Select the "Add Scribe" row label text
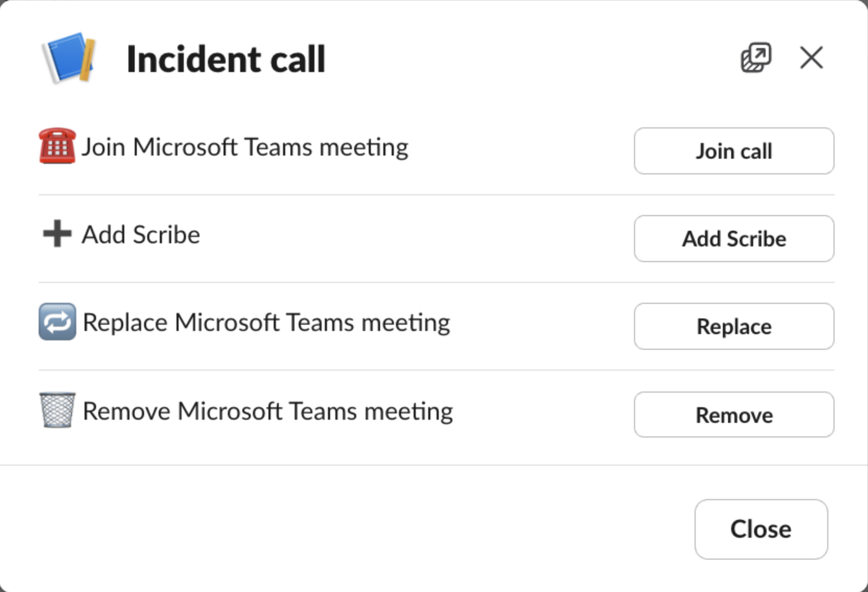Viewport: 868px width, 592px height. (141, 235)
